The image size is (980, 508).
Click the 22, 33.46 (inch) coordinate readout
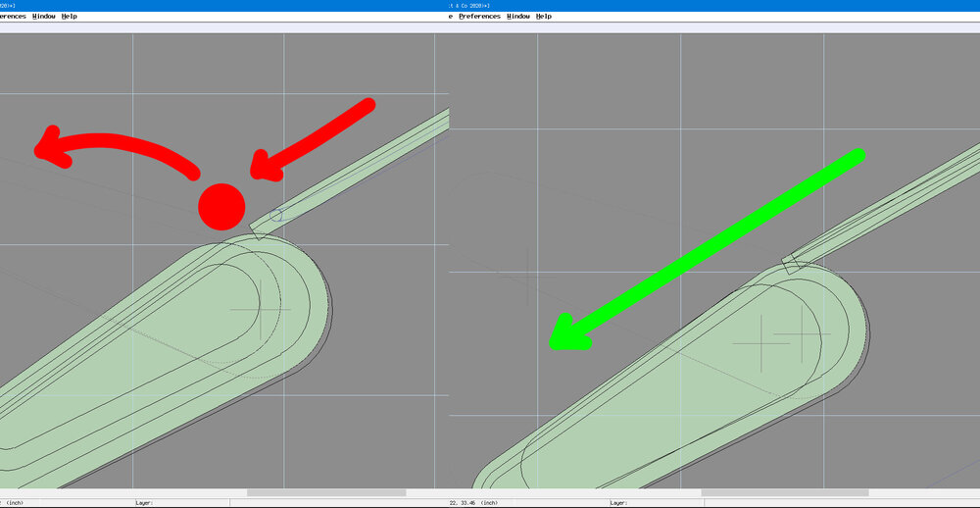pos(473,502)
